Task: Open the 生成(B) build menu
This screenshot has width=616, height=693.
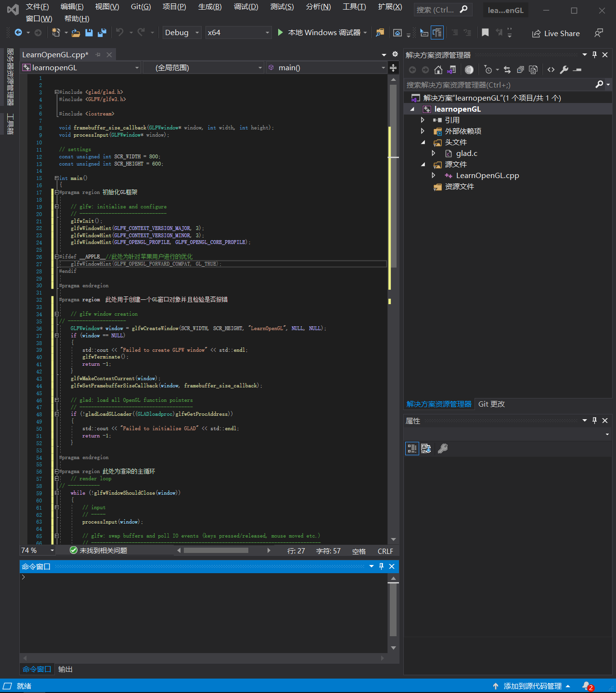Action: click(x=210, y=7)
